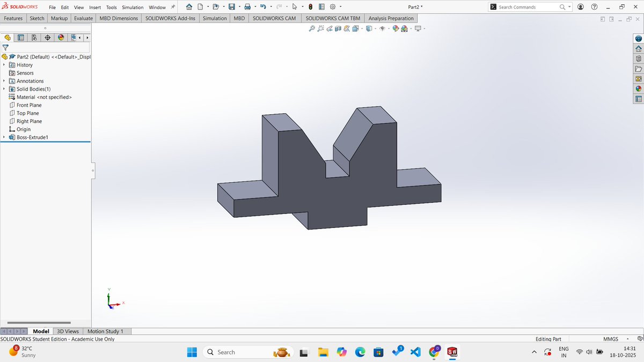Screen dimensions: 644x362
Task: Expand the History folder
Action: (4, 65)
